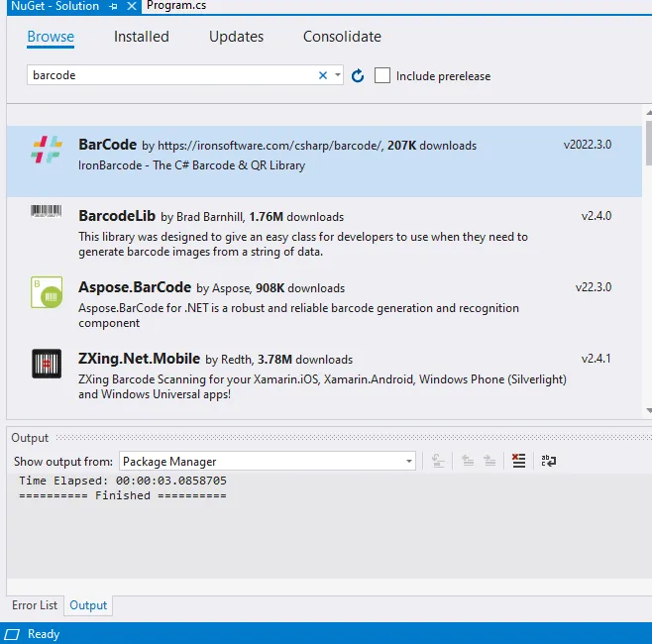This screenshot has width=652, height=644.
Task: Pin the NuGet - Solution tab
Action: [115, 6]
